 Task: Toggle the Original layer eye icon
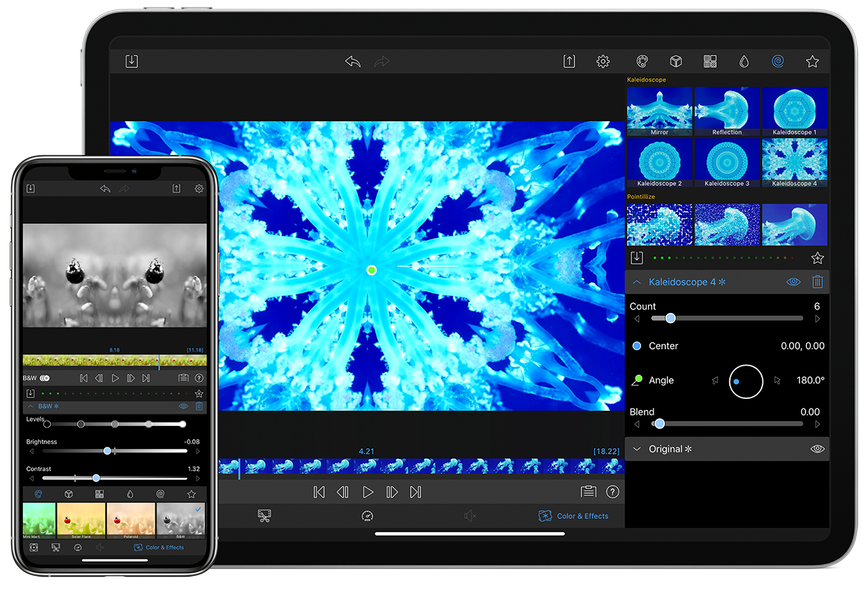817,449
